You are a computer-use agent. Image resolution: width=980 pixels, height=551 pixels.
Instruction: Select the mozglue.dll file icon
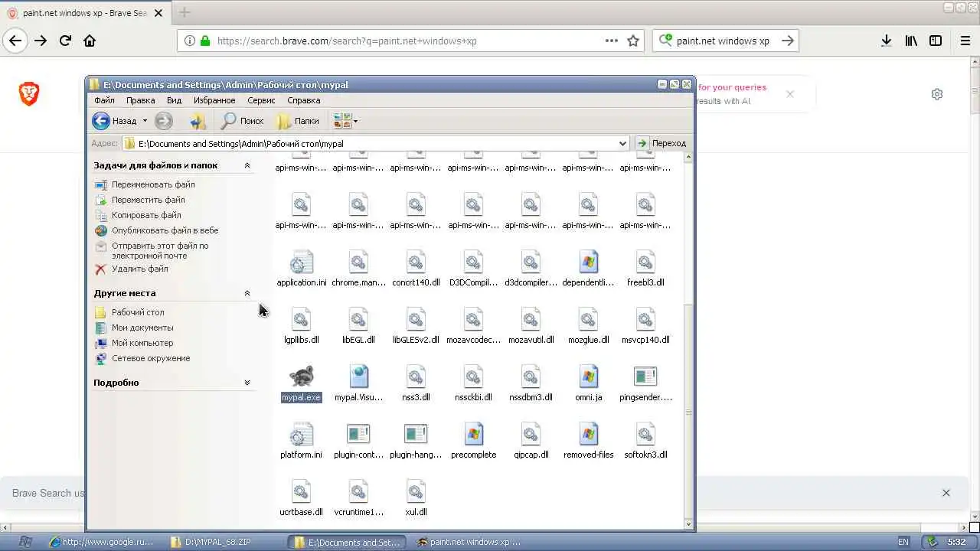click(x=588, y=319)
